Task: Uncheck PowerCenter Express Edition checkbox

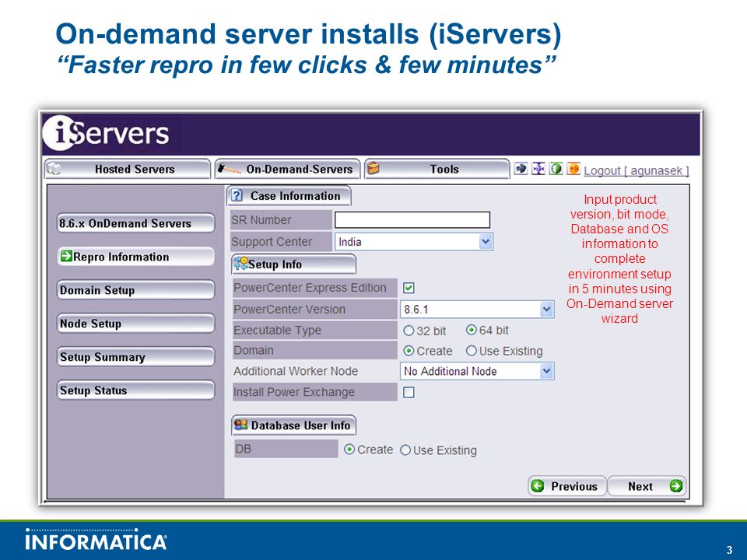Action: pyautogui.click(x=409, y=288)
